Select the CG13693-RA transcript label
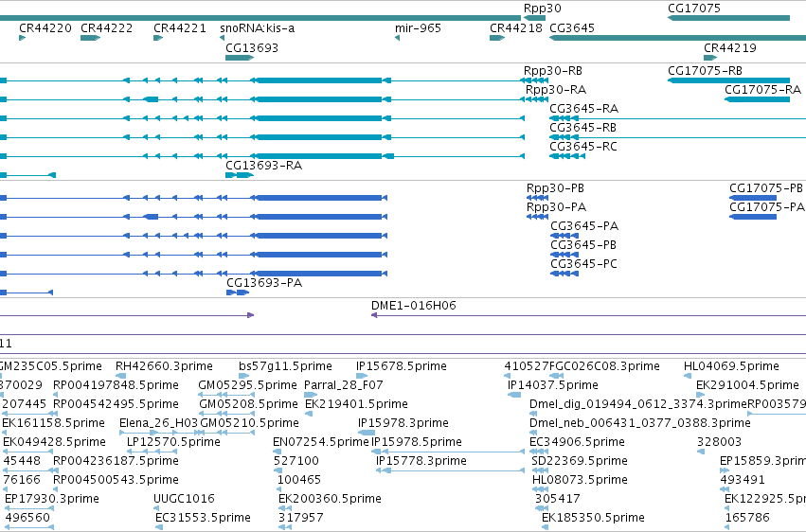The width and height of the screenshot is (806, 532). (263, 166)
